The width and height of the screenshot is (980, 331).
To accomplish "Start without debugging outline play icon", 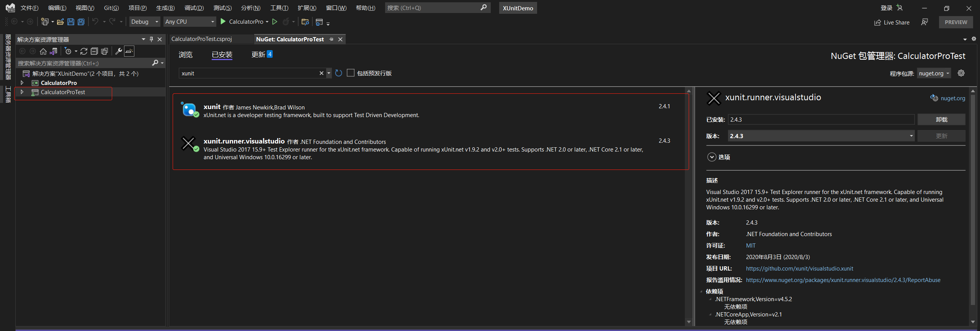I will pyautogui.click(x=274, y=22).
